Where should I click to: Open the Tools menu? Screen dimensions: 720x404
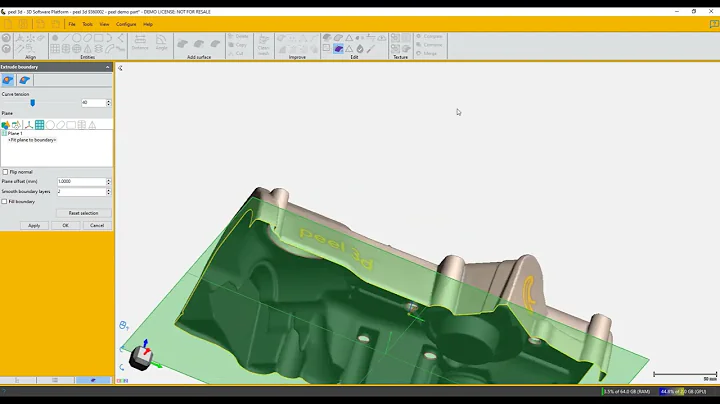click(x=87, y=24)
